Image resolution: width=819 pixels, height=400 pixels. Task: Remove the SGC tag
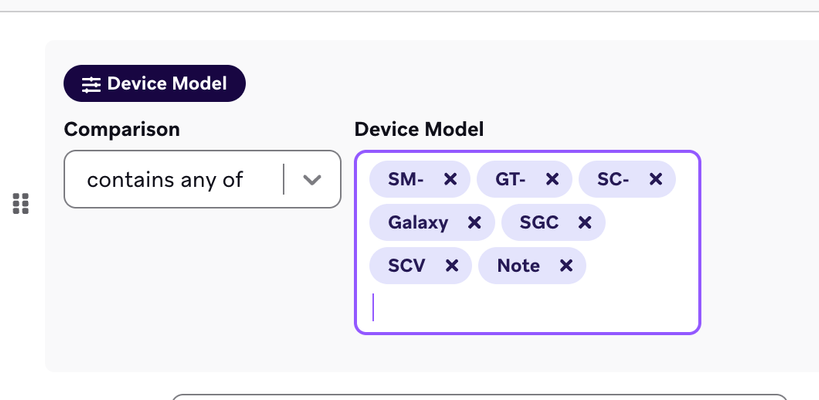pyautogui.click(x=584, y=223)
